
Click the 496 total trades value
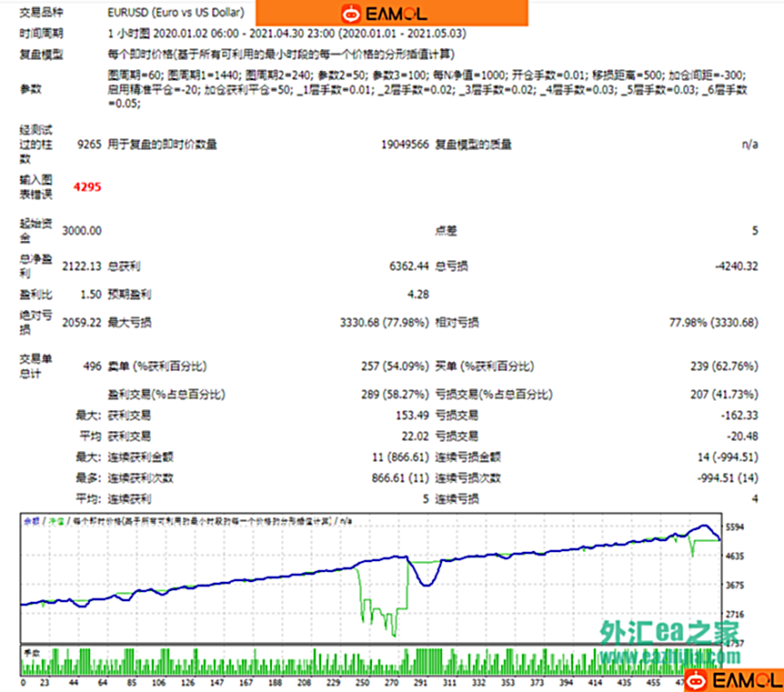click(90, 366)
